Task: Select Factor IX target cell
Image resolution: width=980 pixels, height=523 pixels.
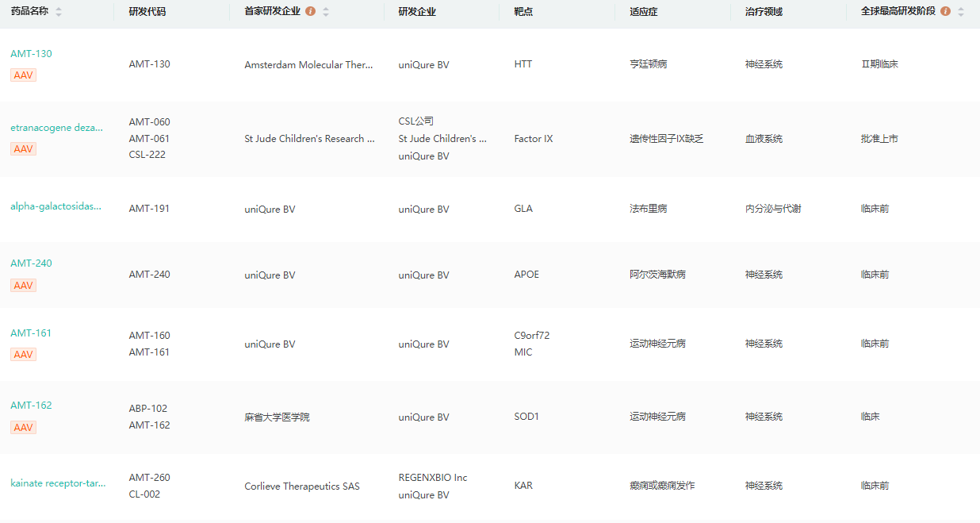Action: point(534,139)
